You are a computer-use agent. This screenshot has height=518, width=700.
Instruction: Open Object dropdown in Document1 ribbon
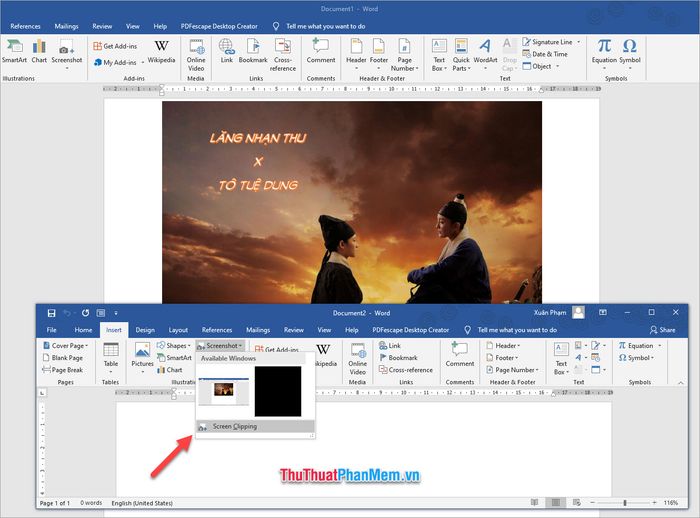coord(541,66)
